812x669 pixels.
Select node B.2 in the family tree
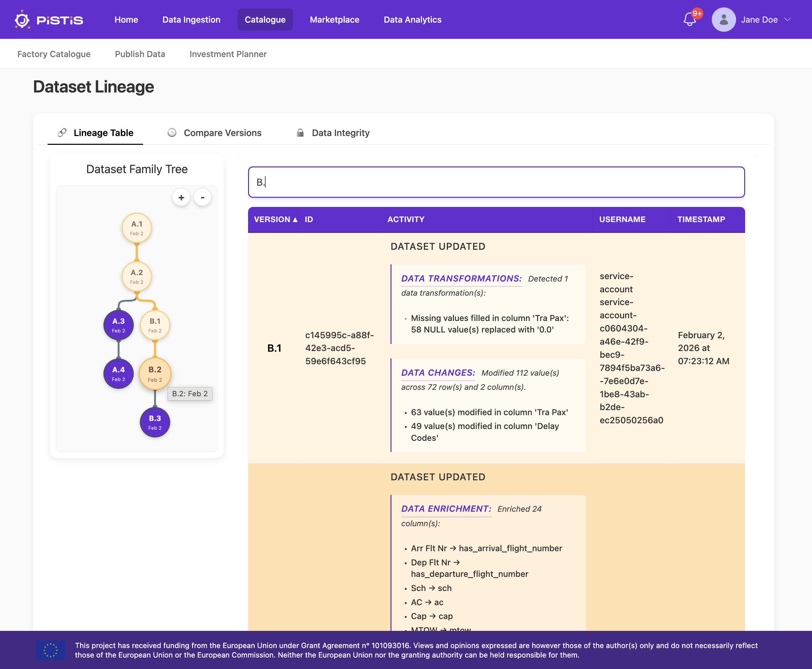[x=155, y=374]
